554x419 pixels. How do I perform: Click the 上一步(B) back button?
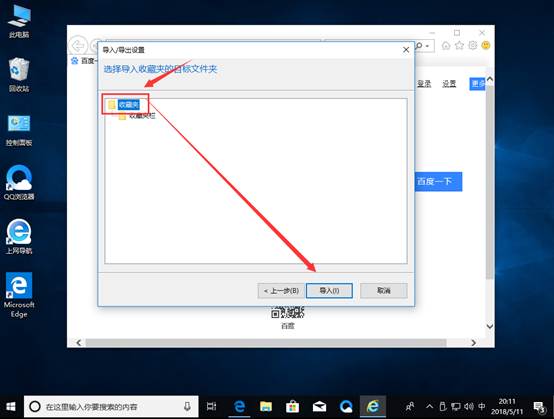[x=281, y=291]
